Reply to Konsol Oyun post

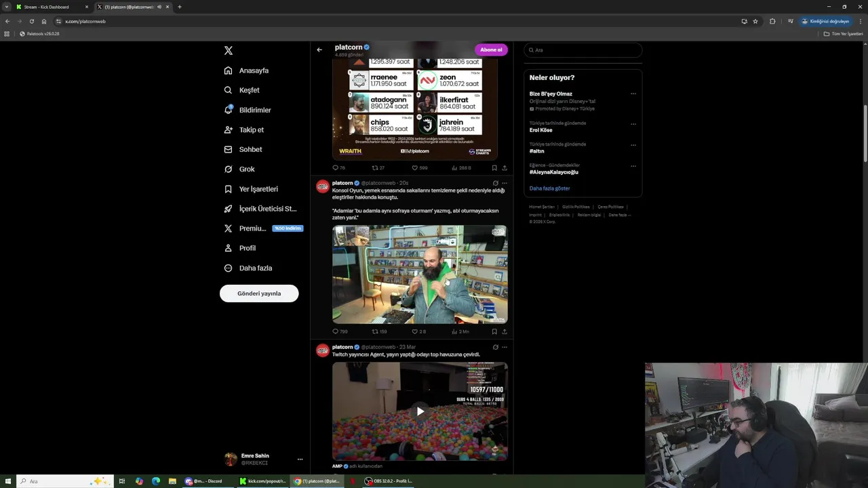[x=335, y=331]
